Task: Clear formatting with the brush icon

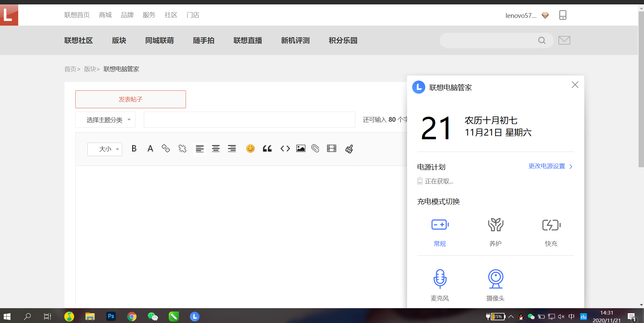Action: (349, 149)
